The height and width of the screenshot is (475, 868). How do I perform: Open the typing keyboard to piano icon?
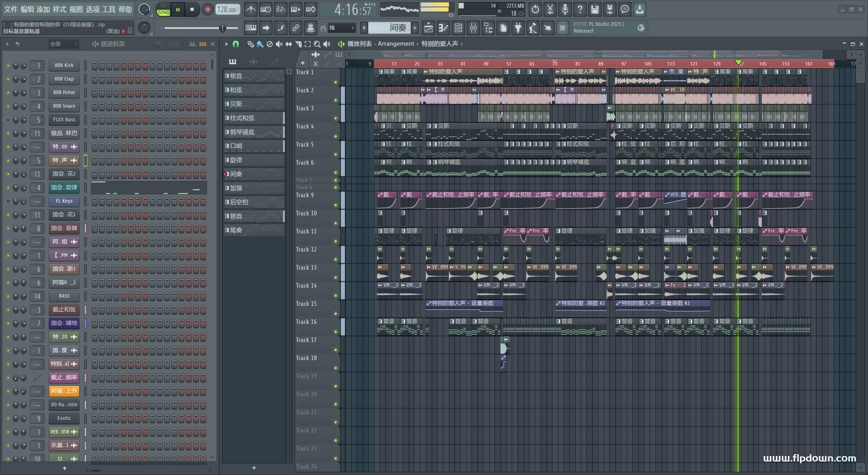tap(250, 28)
